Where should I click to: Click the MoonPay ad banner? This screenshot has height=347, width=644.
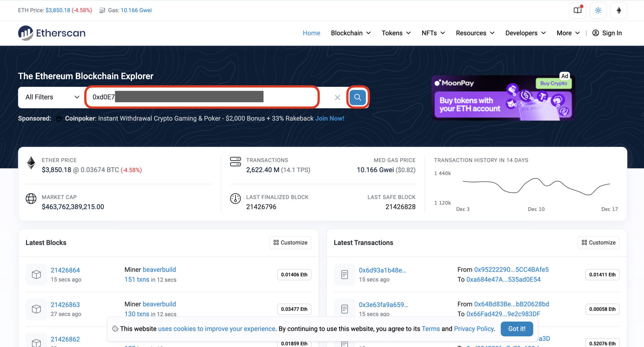click(503, 97)
